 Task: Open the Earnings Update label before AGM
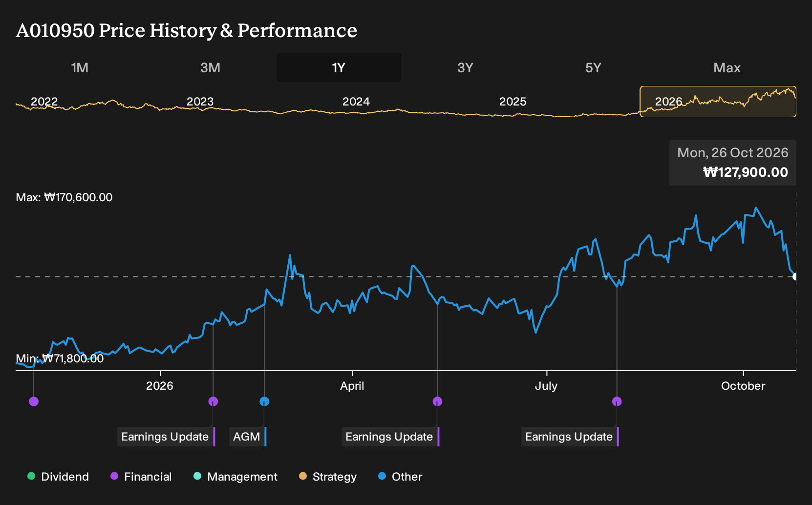(x=166, y=437)
